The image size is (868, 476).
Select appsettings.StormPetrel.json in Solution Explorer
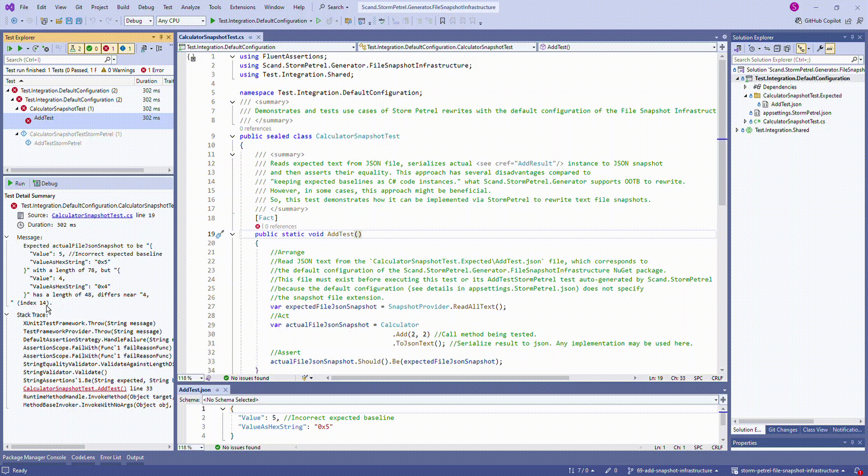coord(797,113)
